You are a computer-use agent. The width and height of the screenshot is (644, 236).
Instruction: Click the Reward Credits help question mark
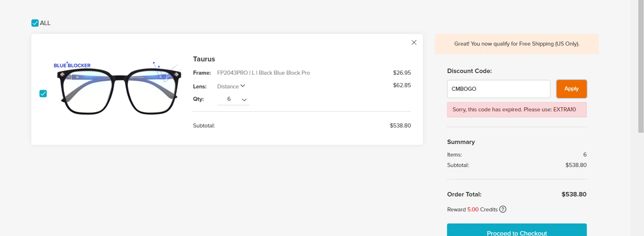tap(503, 209)
